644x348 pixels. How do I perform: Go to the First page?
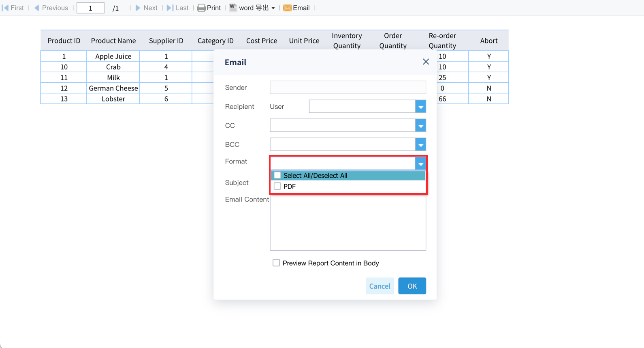point(13,8)
